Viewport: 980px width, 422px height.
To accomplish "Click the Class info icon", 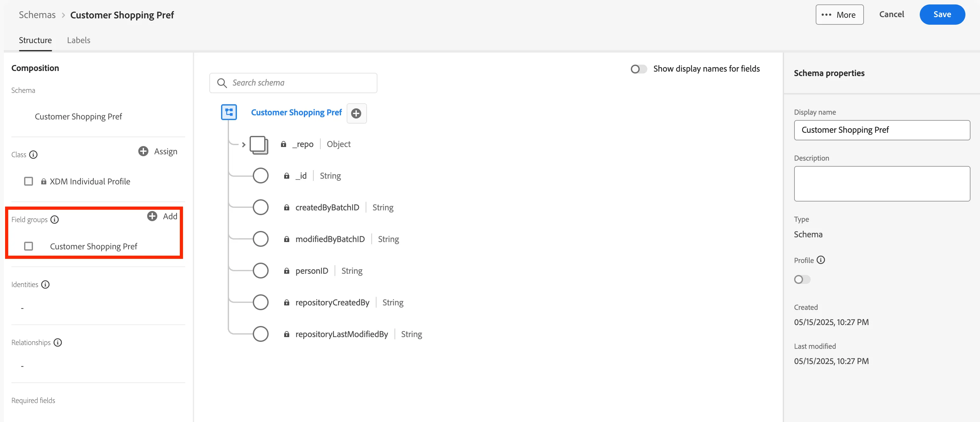I will (x=34, y=154).
